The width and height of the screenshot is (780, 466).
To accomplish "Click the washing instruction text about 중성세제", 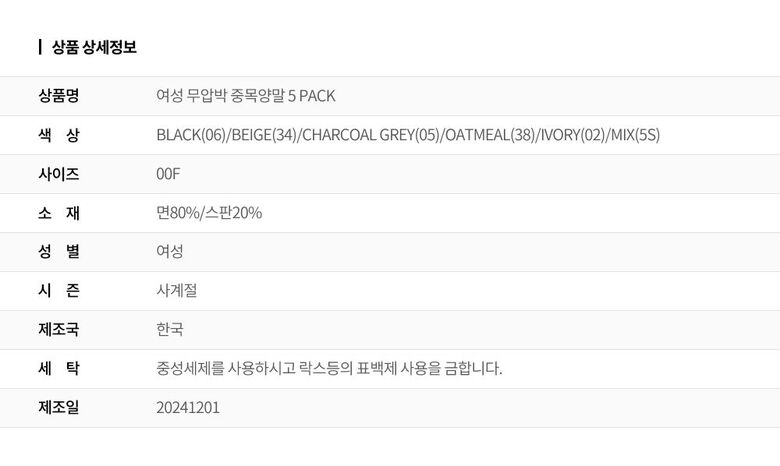I will click(329, 368).
